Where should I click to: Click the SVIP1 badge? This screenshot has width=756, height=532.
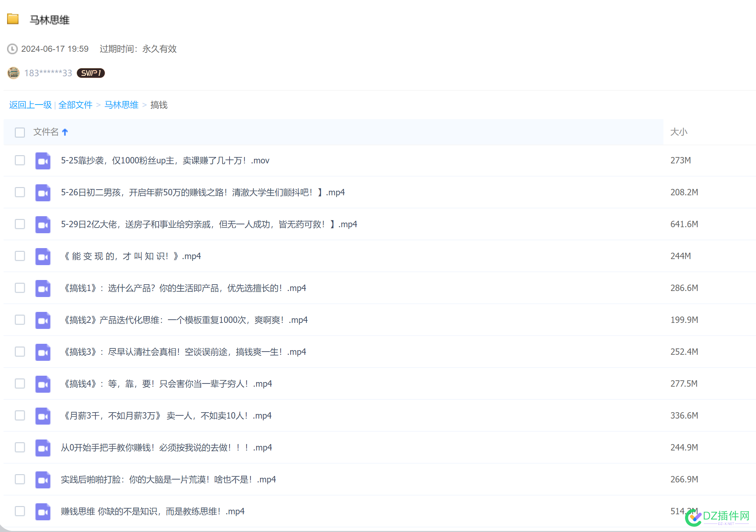(x=91, y=73)
